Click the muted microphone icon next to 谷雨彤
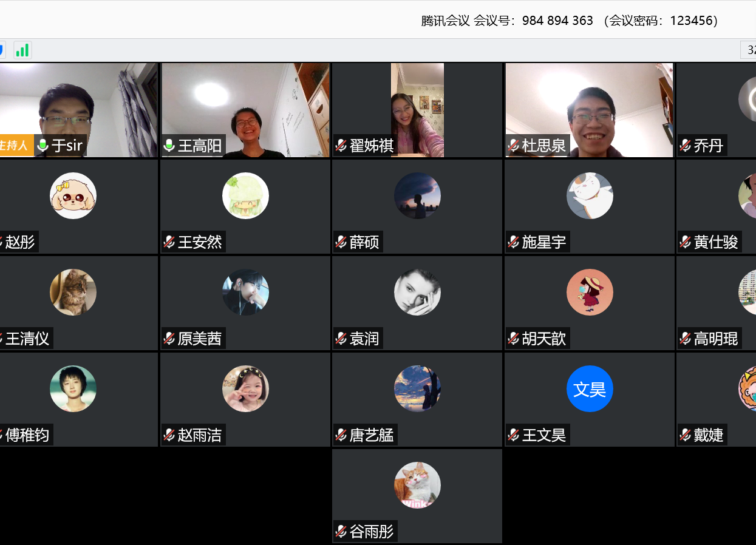The height and width of the screenshot is (545, 756). pos(341,532)
